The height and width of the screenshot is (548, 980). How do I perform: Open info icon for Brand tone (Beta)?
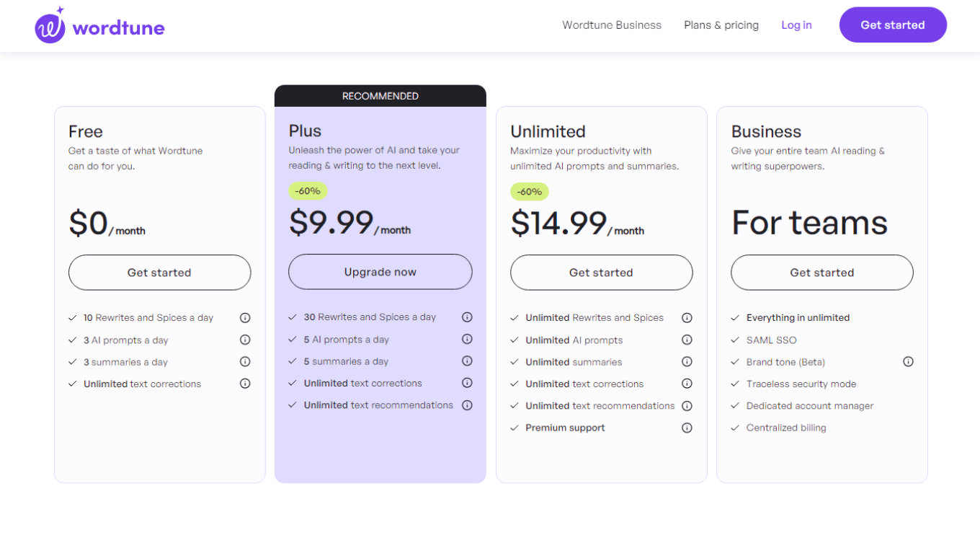pyautogui.click(x=908, y=362)
